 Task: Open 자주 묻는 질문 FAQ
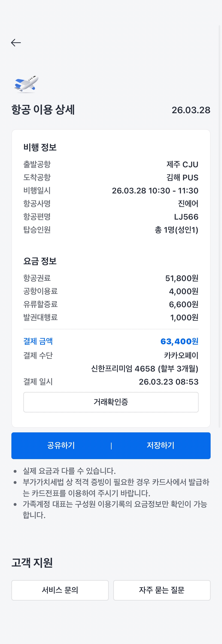(x=162, y=590)
